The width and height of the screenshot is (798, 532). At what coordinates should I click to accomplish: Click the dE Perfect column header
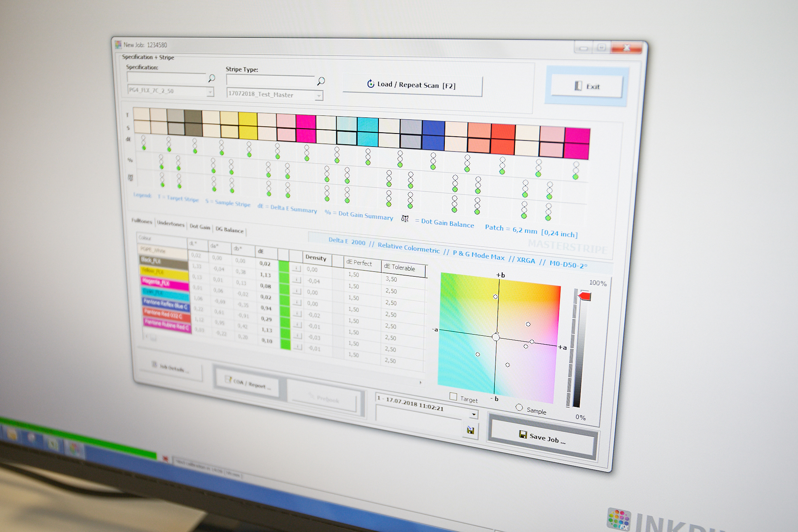[x=362, y=263]
